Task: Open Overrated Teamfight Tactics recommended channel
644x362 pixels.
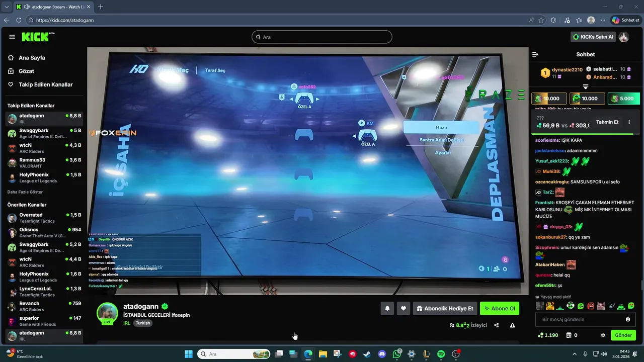Action: [x=44, y=218]
